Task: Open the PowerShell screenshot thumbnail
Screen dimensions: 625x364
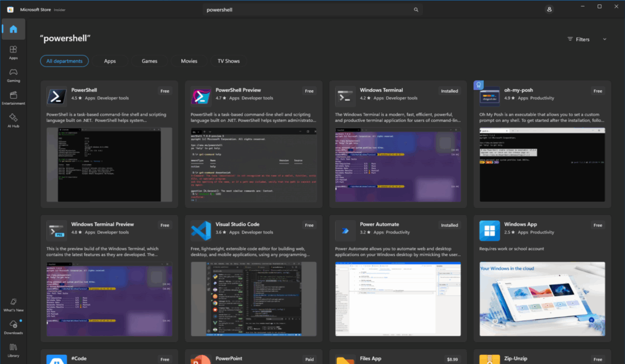Action: pyautogui.click(x=109, y=165)
